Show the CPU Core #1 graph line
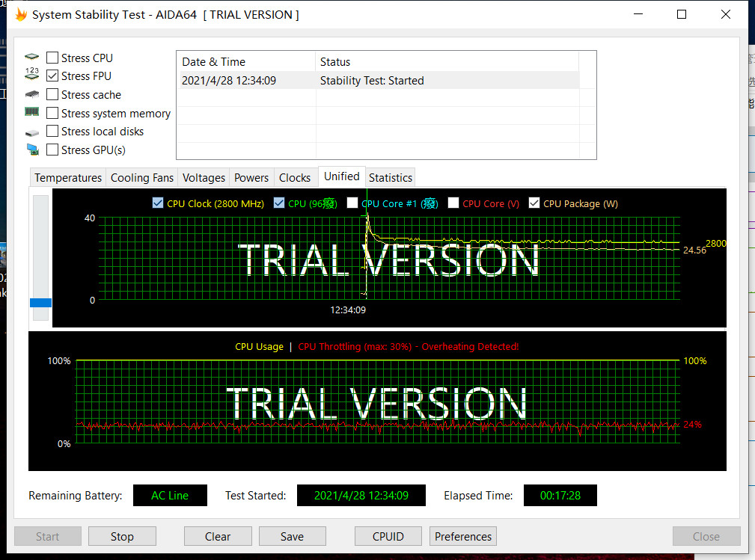Screen dimensions: 755x560 [352, 203]
